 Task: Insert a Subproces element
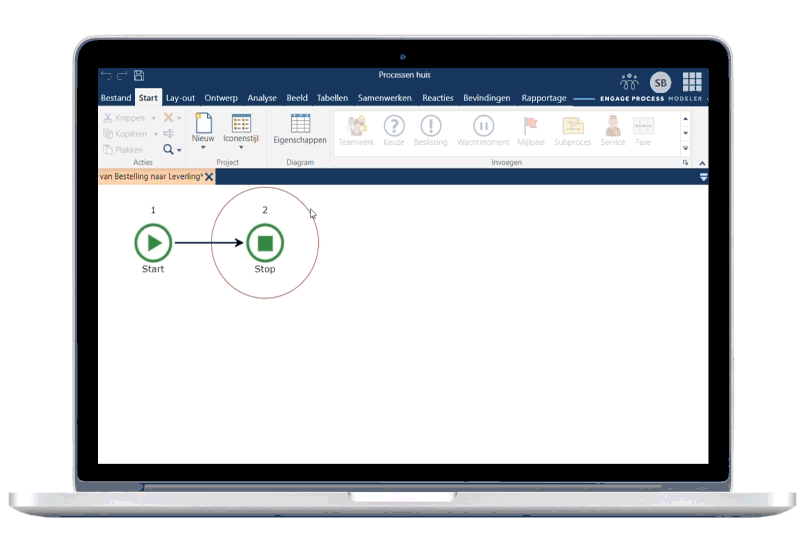[573, 129]
